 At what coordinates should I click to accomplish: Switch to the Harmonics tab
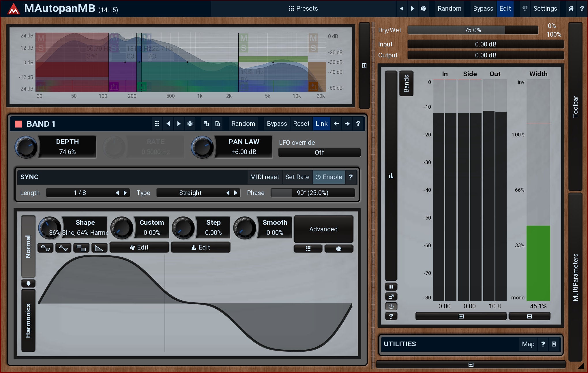(x=28, y=320)
